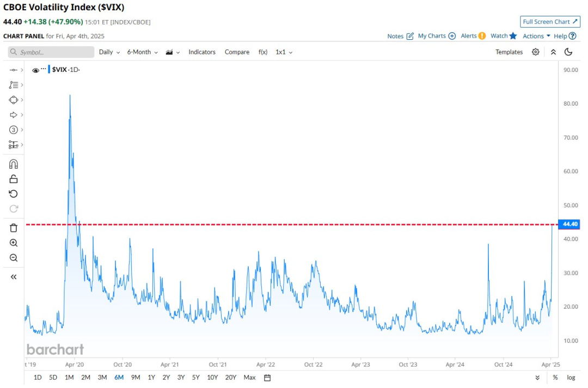588x388 pixels.
Task: Click the greyed redo arrow icon
Action: pyautogui.click(x=14, y=209)
